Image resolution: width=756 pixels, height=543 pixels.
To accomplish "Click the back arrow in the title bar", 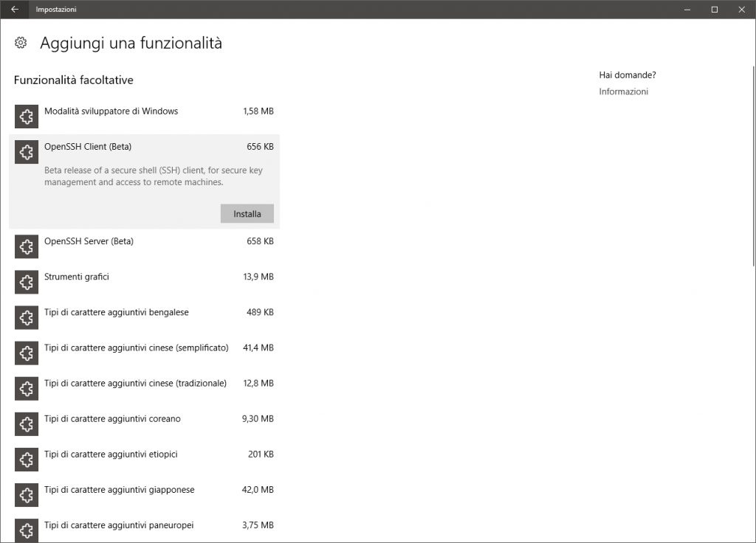I will coord(15,10).
